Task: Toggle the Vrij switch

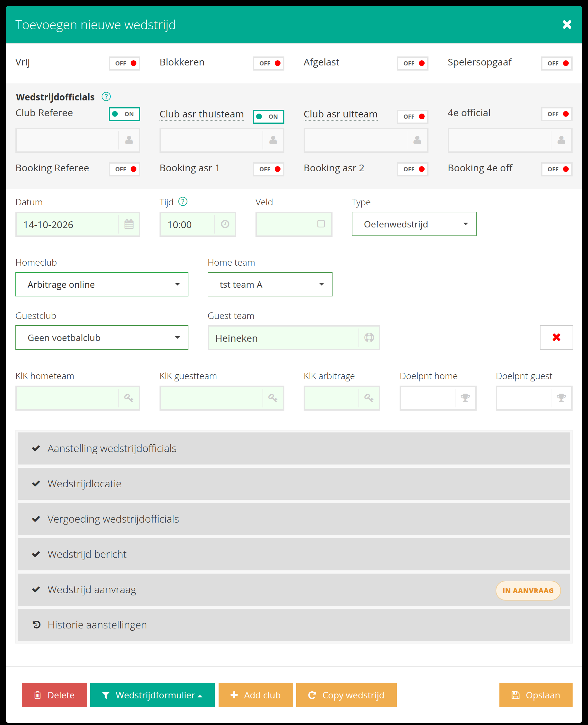Action: [125, 63]
